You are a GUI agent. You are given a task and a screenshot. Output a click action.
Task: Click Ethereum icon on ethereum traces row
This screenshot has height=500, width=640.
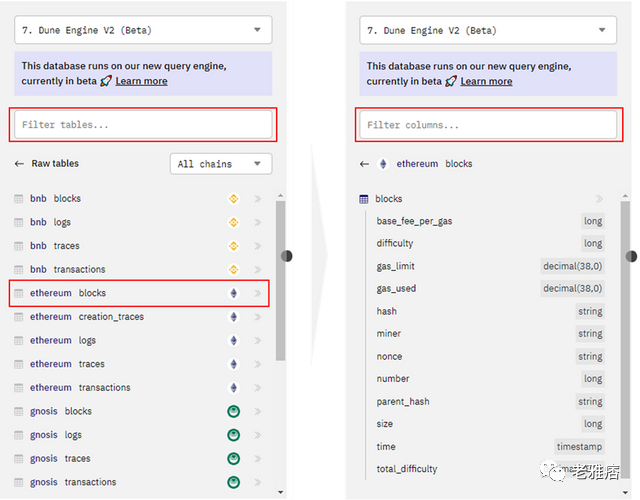[x=233, y=364]
